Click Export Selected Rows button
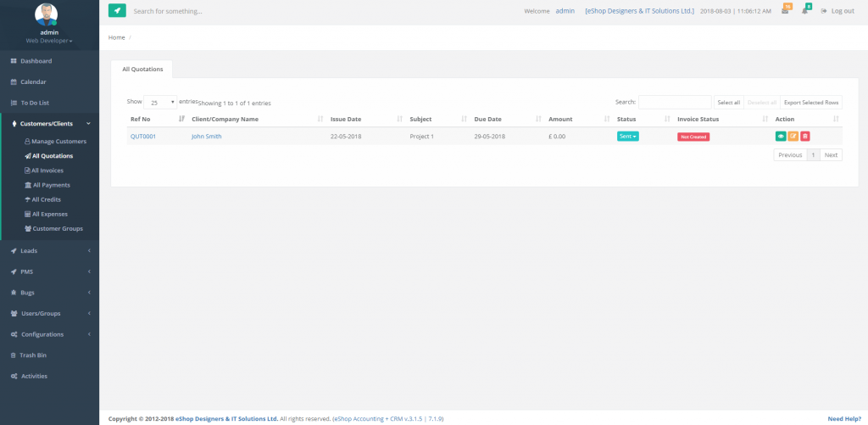The height and width of the screenshot is (425, 868). [x=810, y=102]
